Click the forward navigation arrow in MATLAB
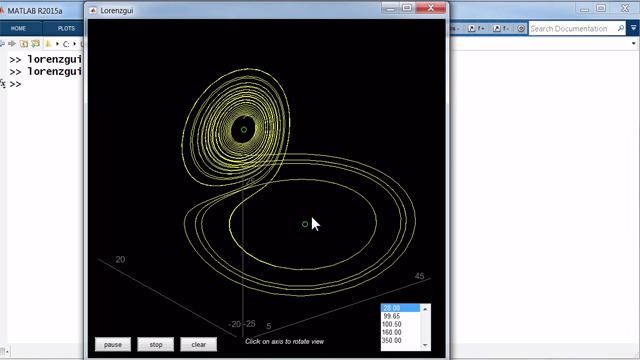640x360 pixels. coord(12,43)
